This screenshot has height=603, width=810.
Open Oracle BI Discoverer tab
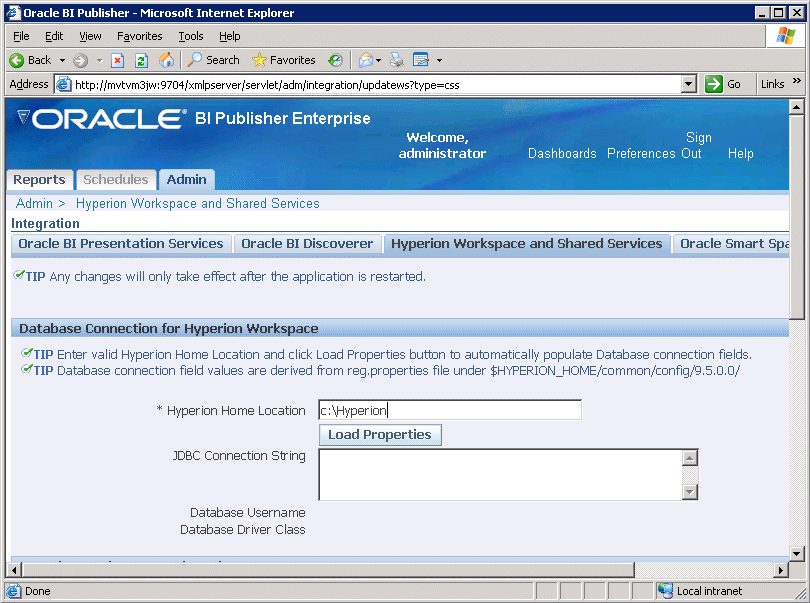pos(307,243)
